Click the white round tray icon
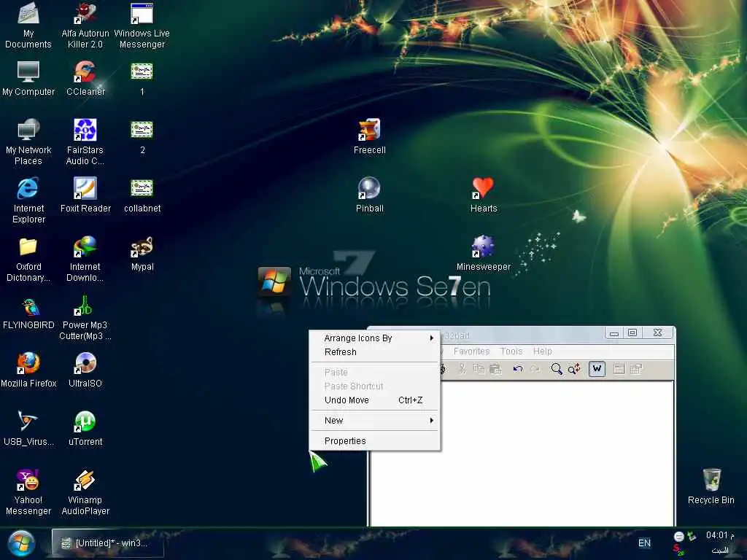Viewport: 747px width, 560px height. click(679, 536)
